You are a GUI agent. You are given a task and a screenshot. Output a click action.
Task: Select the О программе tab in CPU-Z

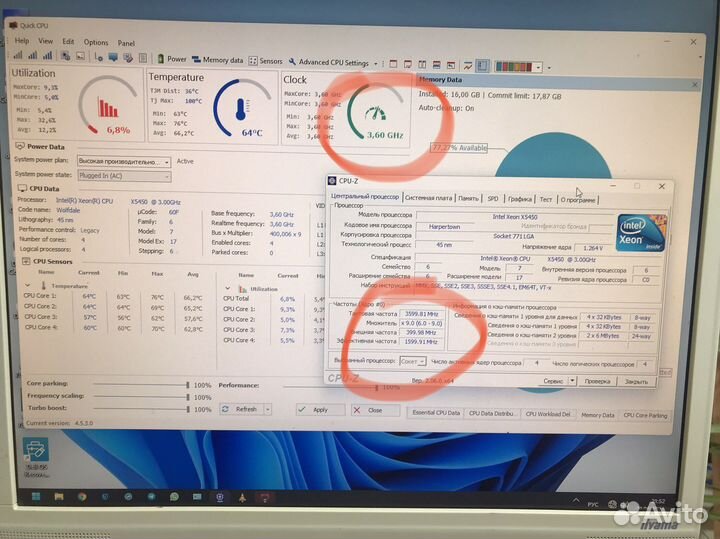(x=578, y=200)
